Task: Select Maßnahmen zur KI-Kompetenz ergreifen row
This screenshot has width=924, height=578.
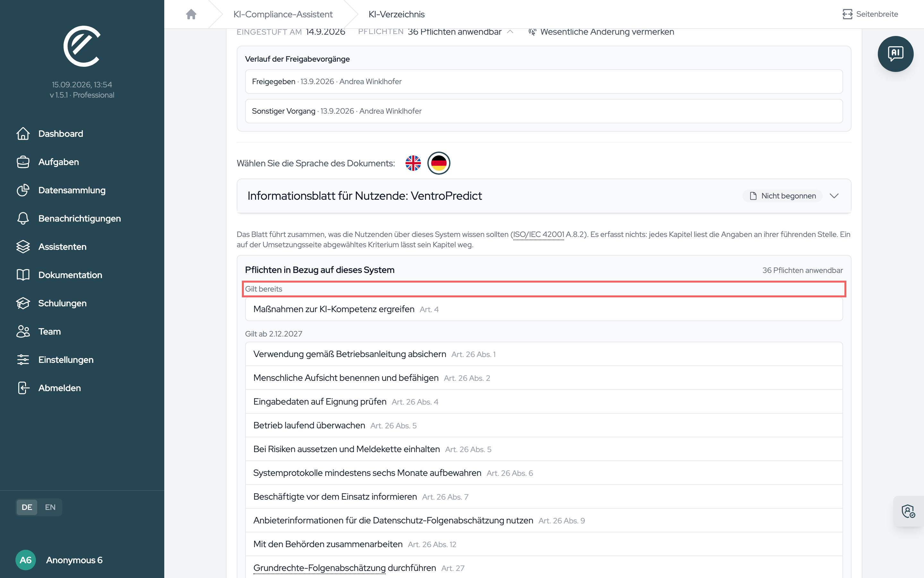Action: tap(544, 309)
